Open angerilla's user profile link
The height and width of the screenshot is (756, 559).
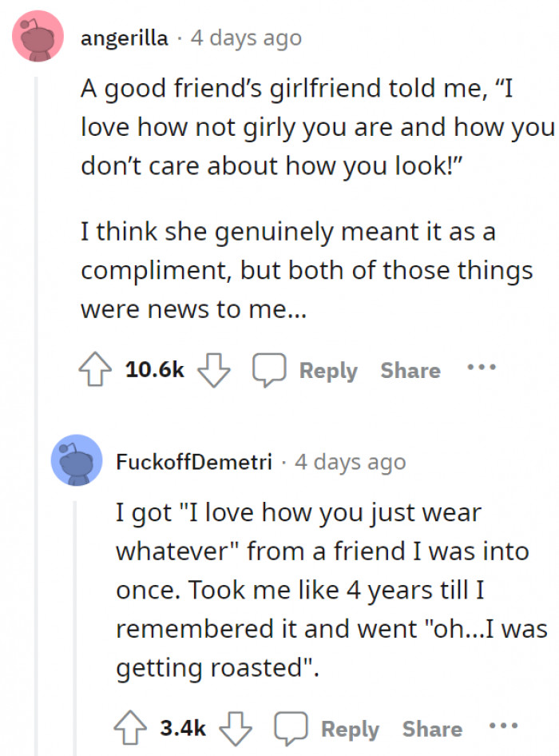click(x=125, y=38)
